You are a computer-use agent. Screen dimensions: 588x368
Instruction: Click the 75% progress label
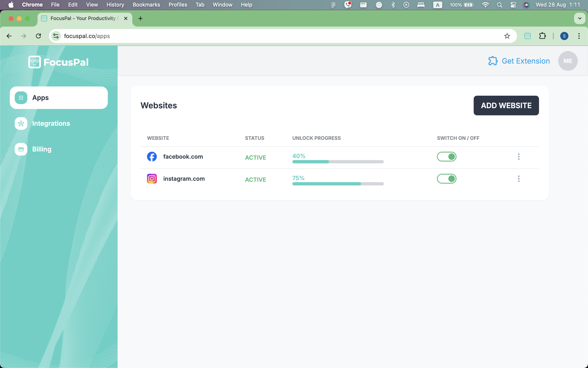[x=298, y=178]
